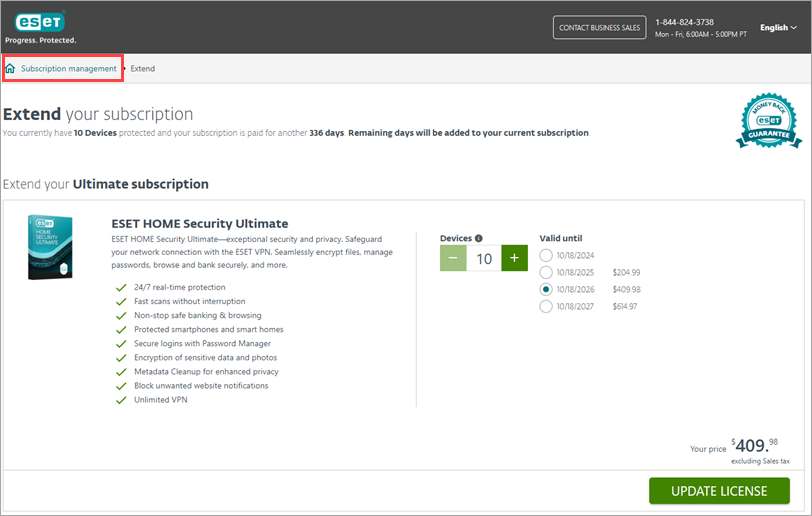
Task: Select the 10/18/2025 valid until option
Action: [546, 272]
